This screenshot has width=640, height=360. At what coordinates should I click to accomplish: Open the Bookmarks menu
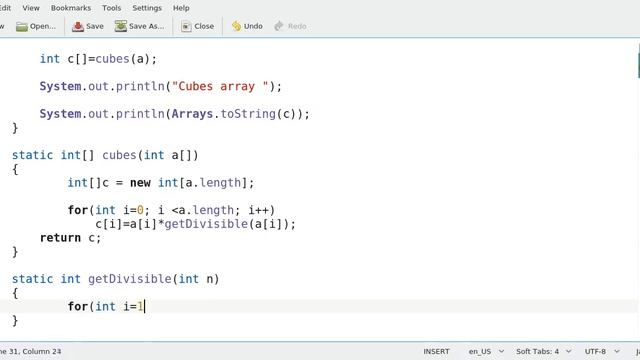point(71,8)
